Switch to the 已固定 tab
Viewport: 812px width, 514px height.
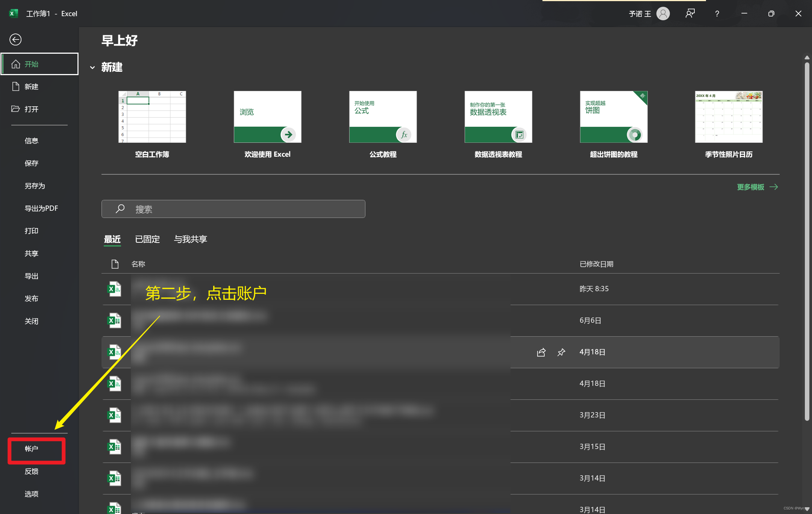tap(147, 239)
